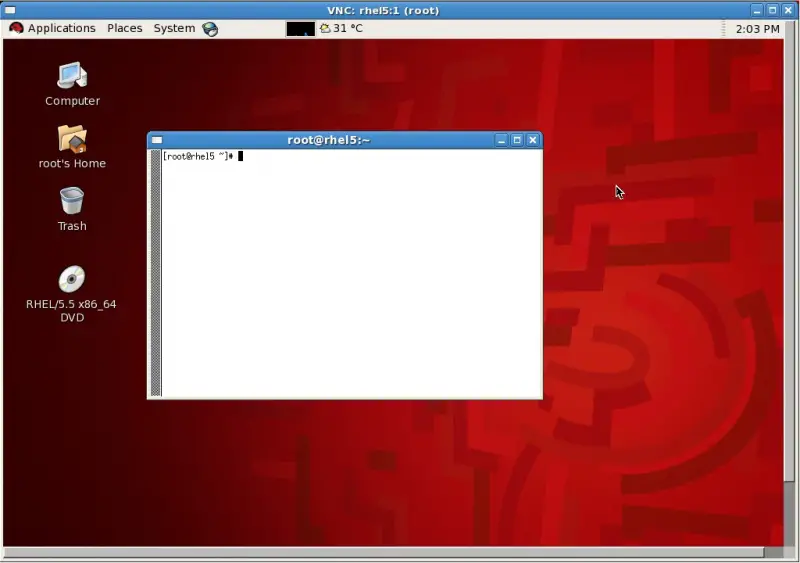Maximize the root@rhel5 terminal window
The height and width of the screenshot is (563, 800).
tap(517, 140)
